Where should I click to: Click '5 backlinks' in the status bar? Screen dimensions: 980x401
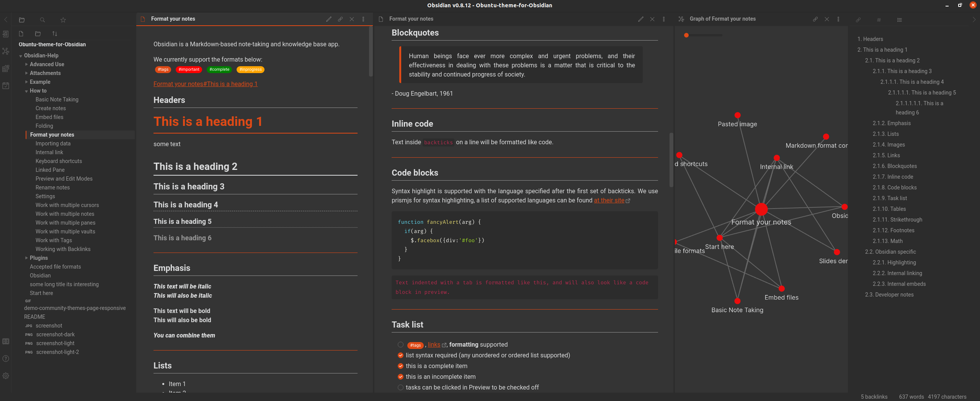click(x=874, y=397)
